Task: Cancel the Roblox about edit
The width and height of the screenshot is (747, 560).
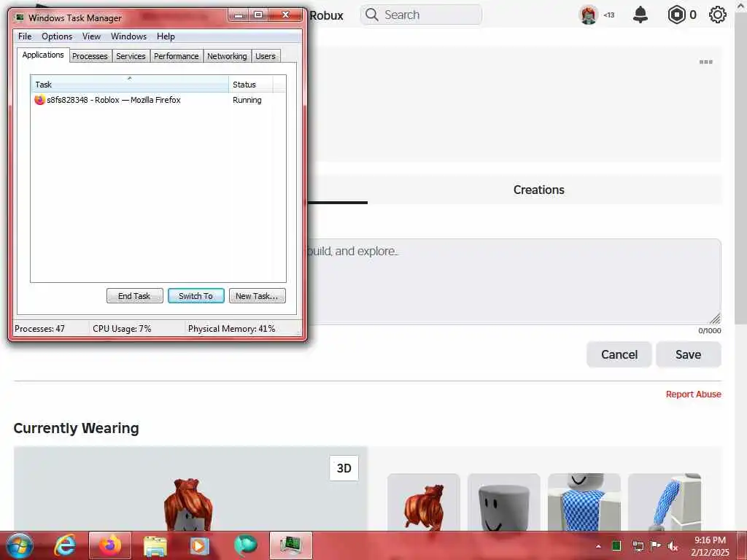Action: click(x=619, y=355)
